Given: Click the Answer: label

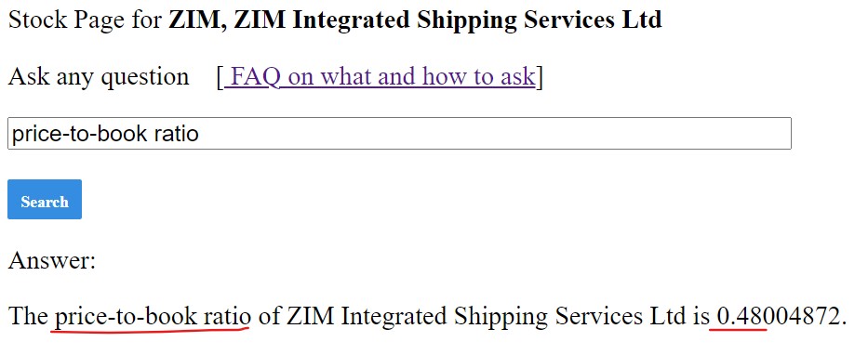Looking at the screenshot, I should click(x=52, y=260).
